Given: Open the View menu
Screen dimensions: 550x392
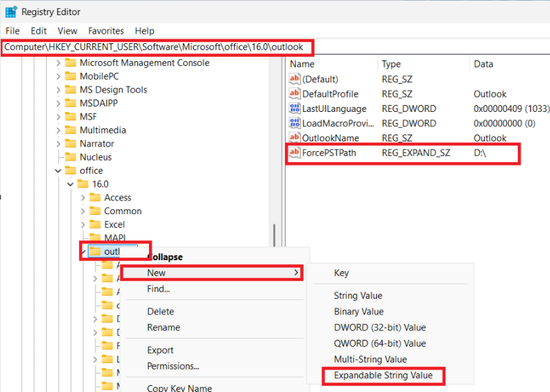Looking at the screenshot, I should (x=67, y=31).
